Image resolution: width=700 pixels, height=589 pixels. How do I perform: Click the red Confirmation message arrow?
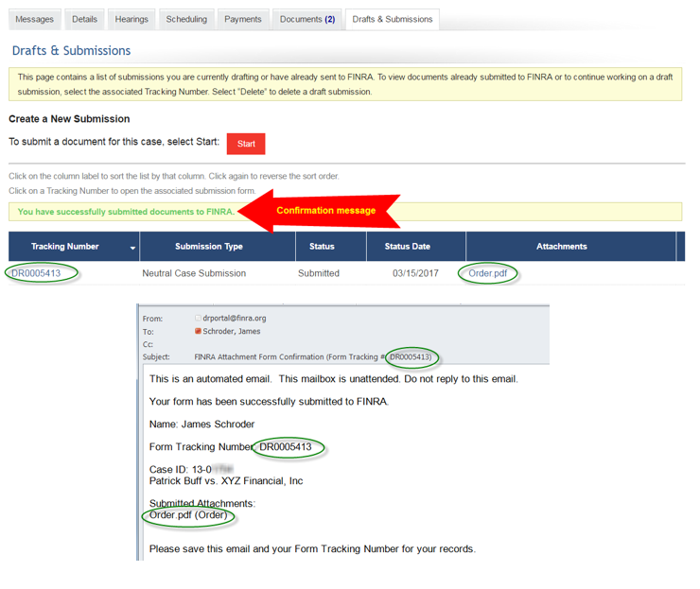pos(322,211)
